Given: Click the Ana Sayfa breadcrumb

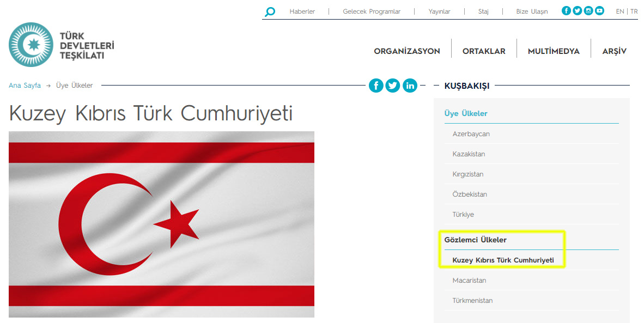Looking at the screenshot, I should (25, 86).
